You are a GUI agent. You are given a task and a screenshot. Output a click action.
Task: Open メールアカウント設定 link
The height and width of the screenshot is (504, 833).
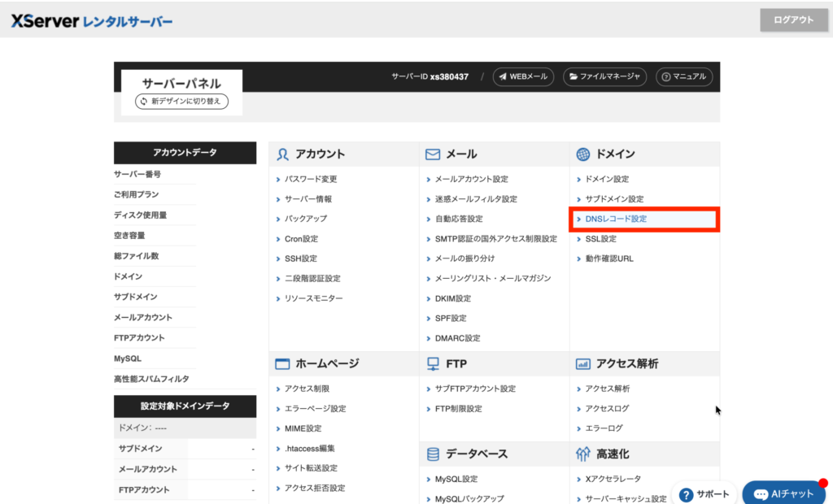tap(471, 179)
